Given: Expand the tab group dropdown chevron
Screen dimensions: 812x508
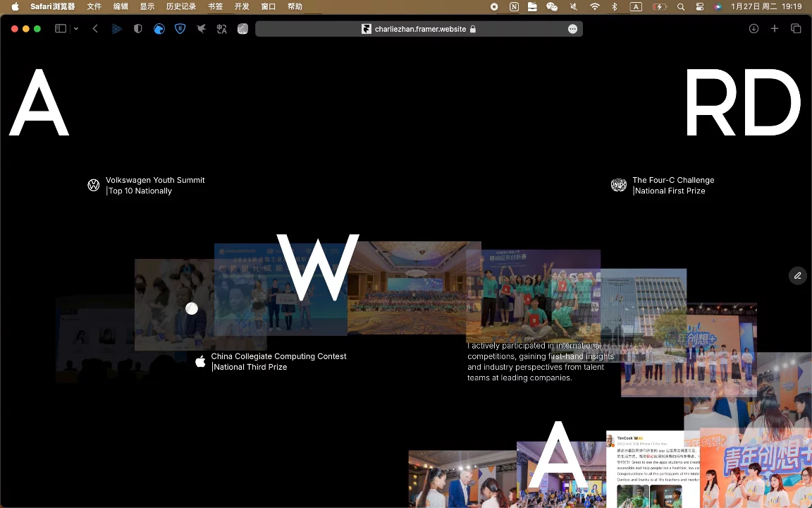Looking at the screenshot, I should (x=76, y=29).
